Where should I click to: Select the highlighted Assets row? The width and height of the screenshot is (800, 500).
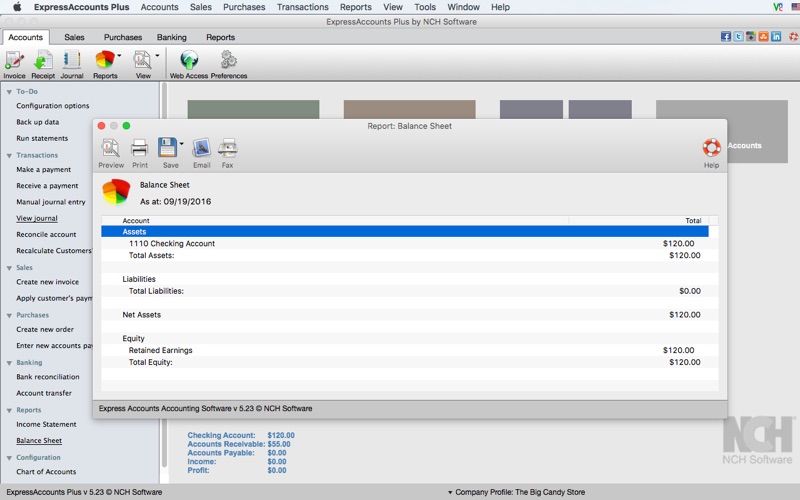coord(405,232)
